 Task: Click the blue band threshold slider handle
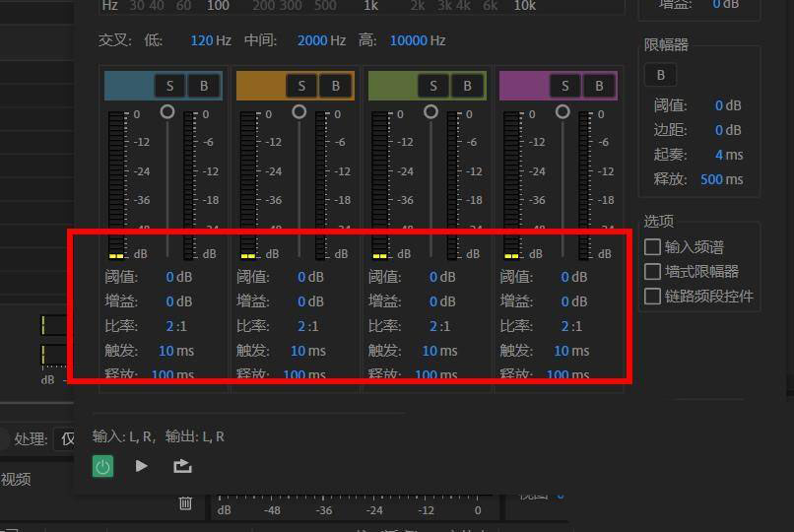coord(167,111)
